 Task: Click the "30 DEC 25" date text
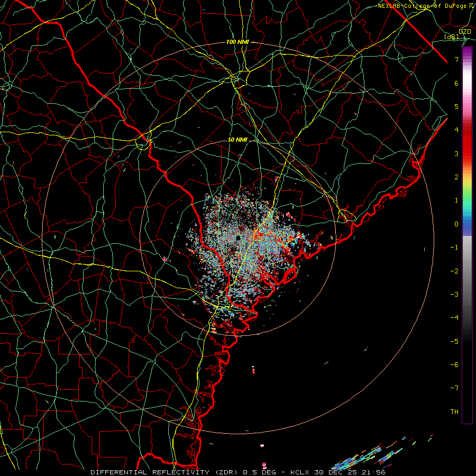point(335,472)
